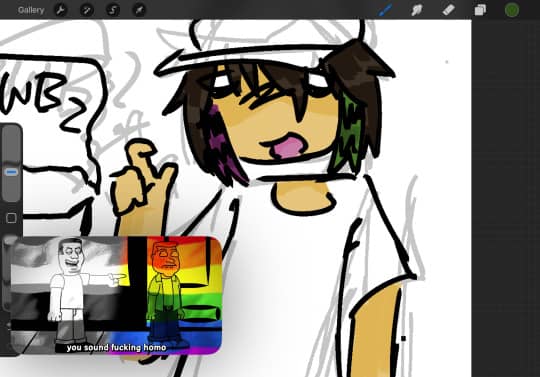
Task: Select the Brush tool
Action: tap(385, 10)
